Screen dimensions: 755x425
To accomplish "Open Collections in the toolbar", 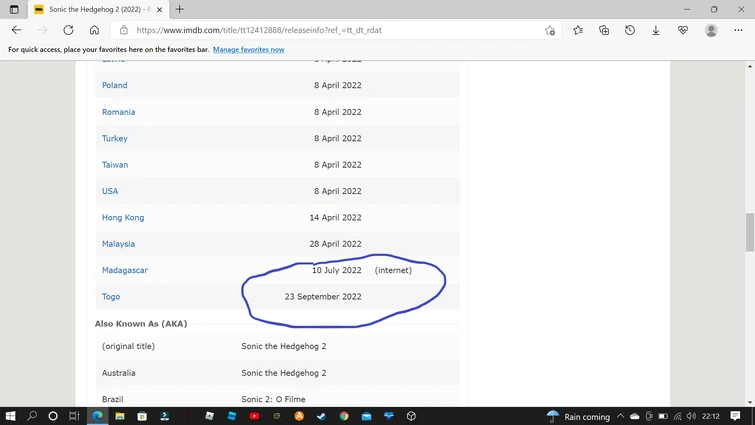I will (604, 30).
